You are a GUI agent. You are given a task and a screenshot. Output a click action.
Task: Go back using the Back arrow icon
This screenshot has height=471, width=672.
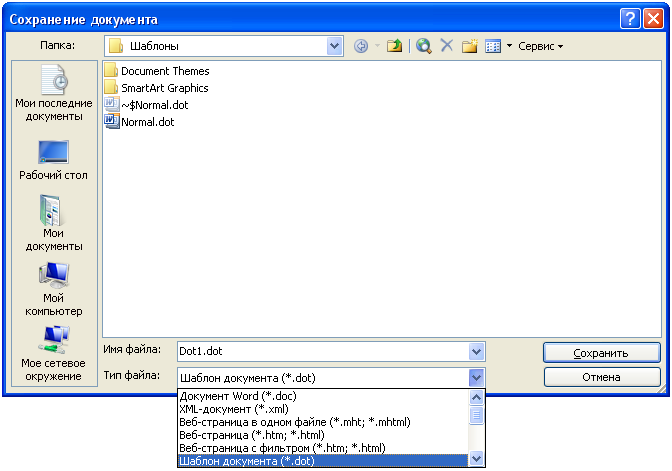tap(361, 46)
